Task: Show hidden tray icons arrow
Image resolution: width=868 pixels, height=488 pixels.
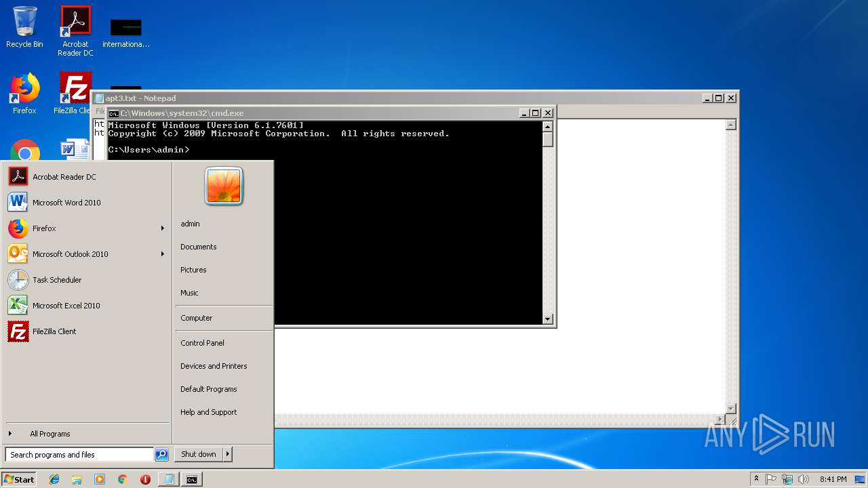Action: pyautogui.click(x=756, y=479)
